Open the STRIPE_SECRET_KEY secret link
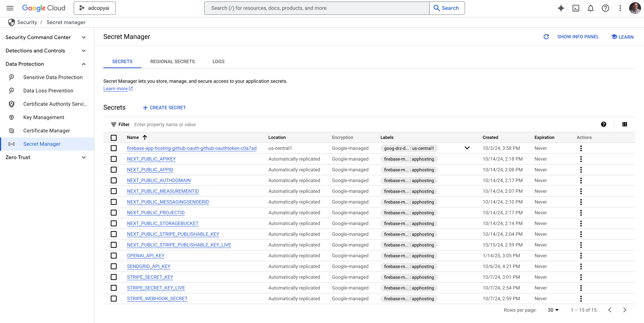This screenshot has width=644, height=323. (x=150, y=277)
